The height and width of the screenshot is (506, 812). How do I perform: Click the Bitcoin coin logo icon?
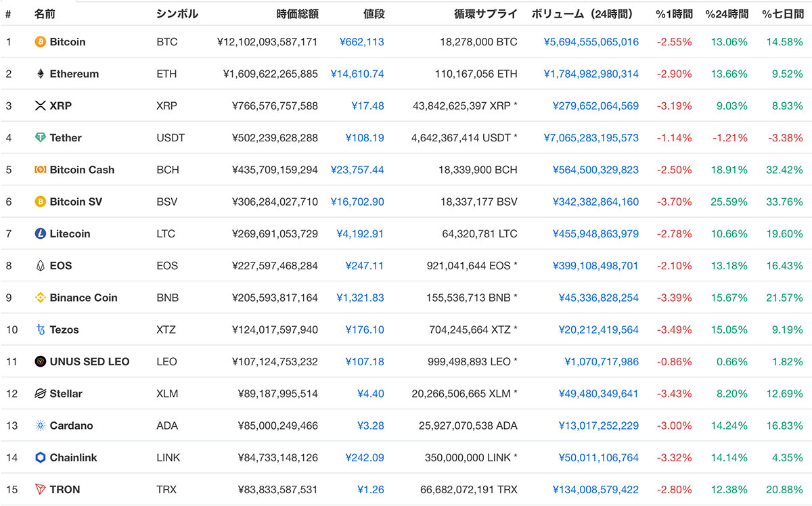coord(41,42)
